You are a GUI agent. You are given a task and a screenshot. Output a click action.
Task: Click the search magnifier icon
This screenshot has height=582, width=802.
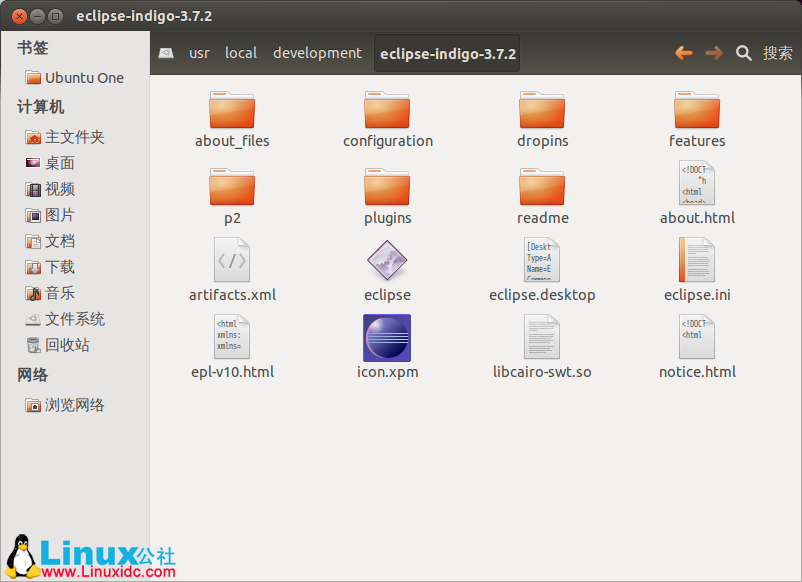coord(744,53)
